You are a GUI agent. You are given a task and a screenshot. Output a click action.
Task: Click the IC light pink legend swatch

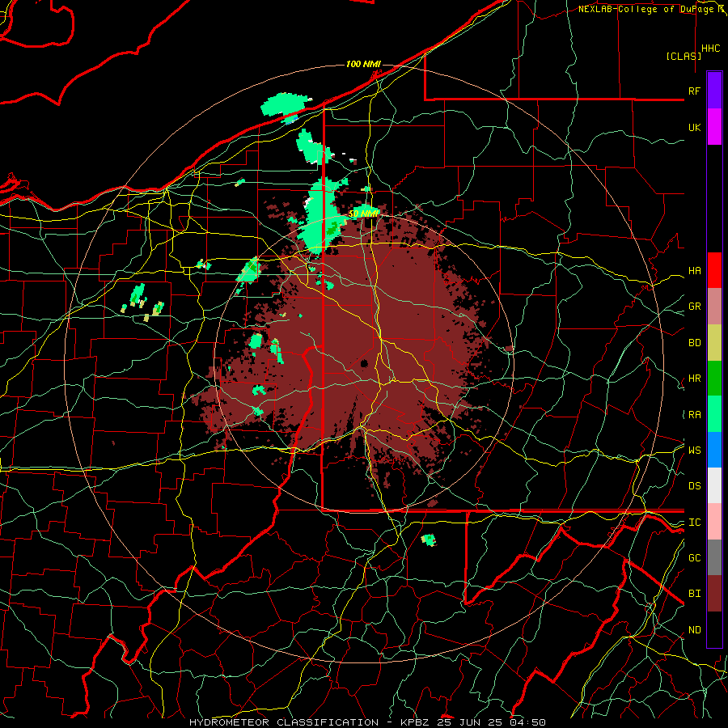[x=714, y=522]
